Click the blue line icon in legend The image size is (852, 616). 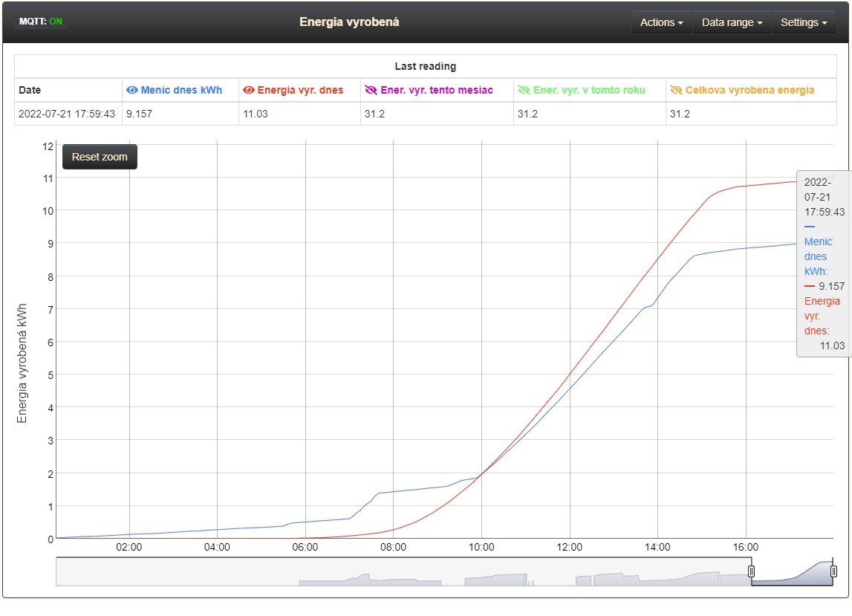[810, 227]
